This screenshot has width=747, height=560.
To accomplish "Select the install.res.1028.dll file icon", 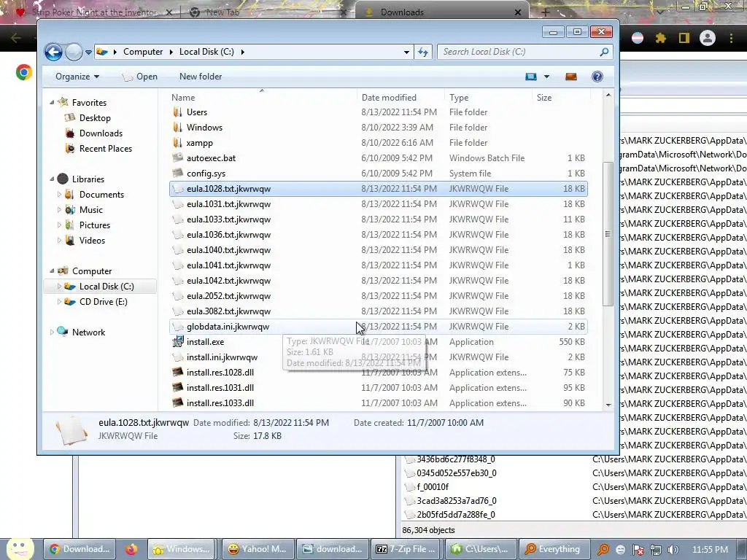I will point(178,373).
